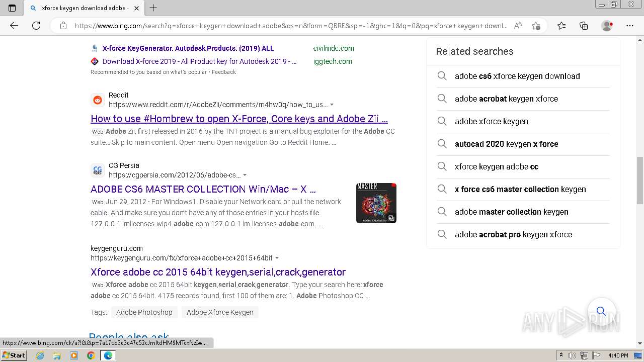The height and width of the screenshot is (362, 644).
Task: Click the Reddit favicon icon
Action: point(98,100)
